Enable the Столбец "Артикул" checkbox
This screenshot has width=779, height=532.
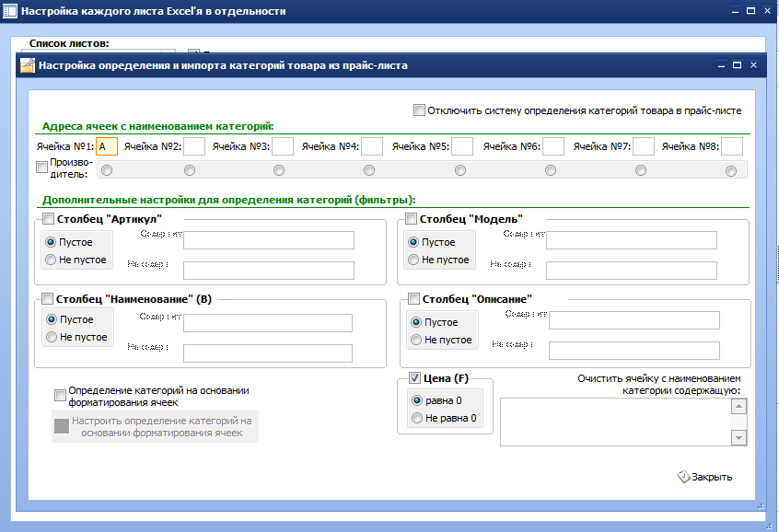(x=48, y=218)
